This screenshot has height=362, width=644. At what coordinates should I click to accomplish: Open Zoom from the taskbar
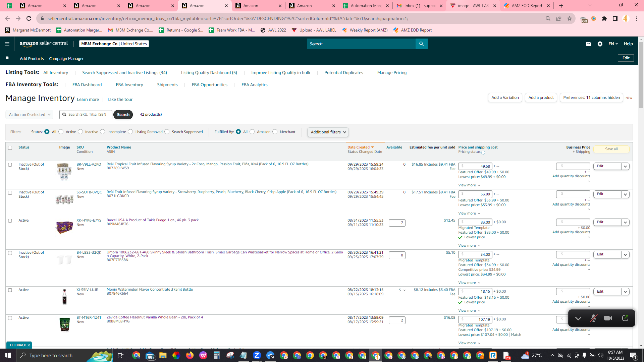click(x=257, y=355)
